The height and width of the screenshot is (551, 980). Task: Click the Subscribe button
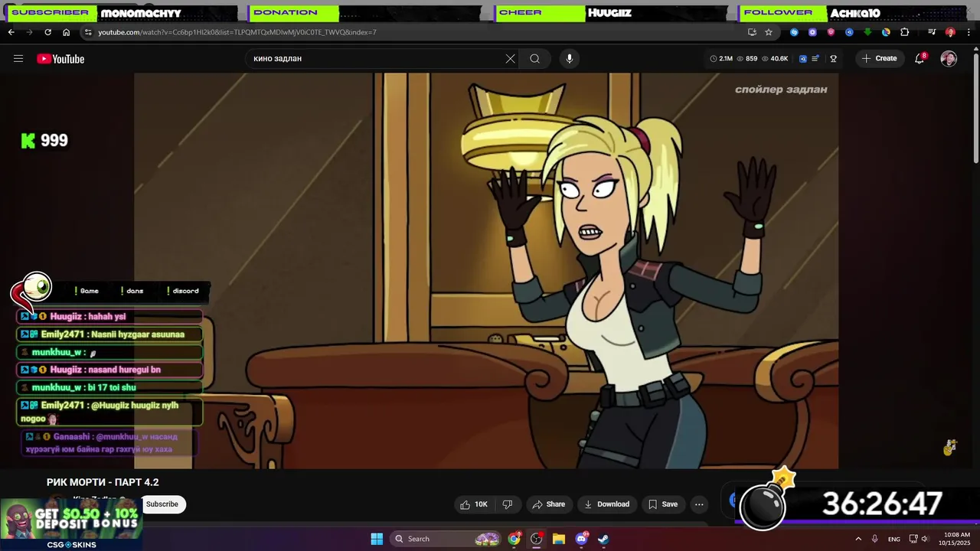162,504
